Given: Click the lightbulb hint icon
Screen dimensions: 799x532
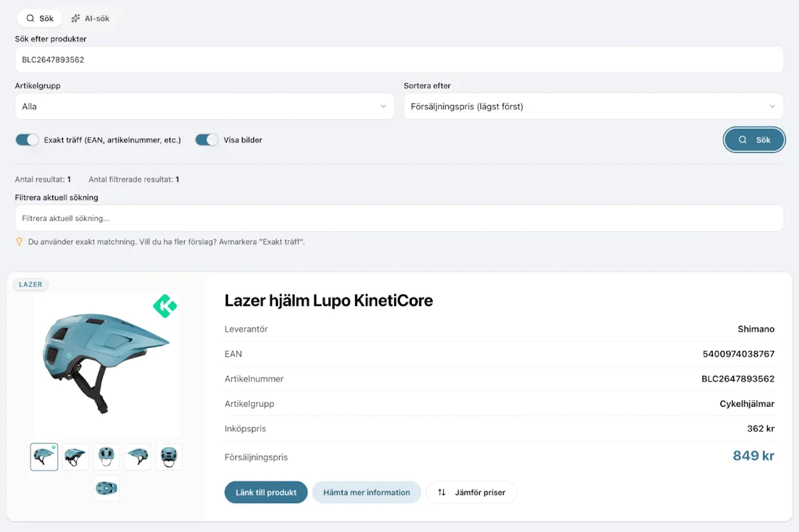Looking at the screenshot, I should (x=20, y=242).
